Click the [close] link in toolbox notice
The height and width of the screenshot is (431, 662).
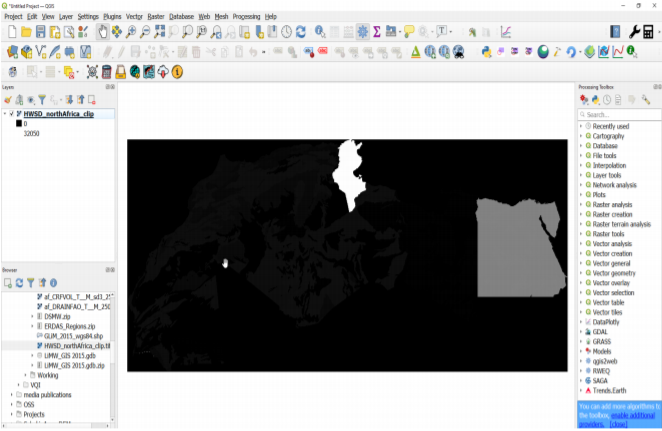[619, 424]
